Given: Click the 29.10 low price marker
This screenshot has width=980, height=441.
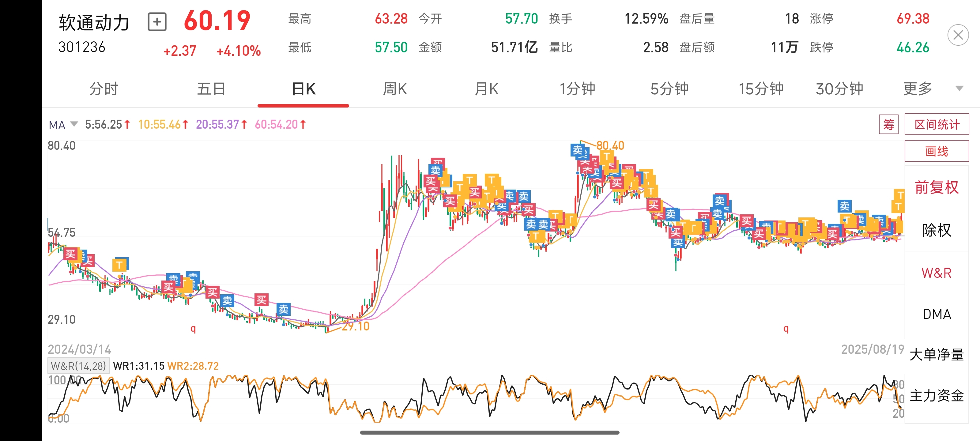Looking at the screenshot, I should [355, 326].
